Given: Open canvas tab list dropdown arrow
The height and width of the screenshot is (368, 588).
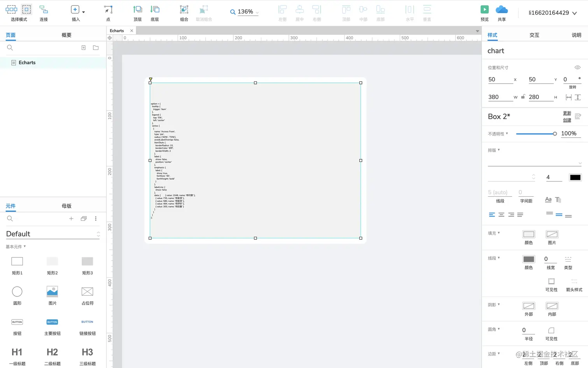Looking at the screenshot, I should click(477, 31).
